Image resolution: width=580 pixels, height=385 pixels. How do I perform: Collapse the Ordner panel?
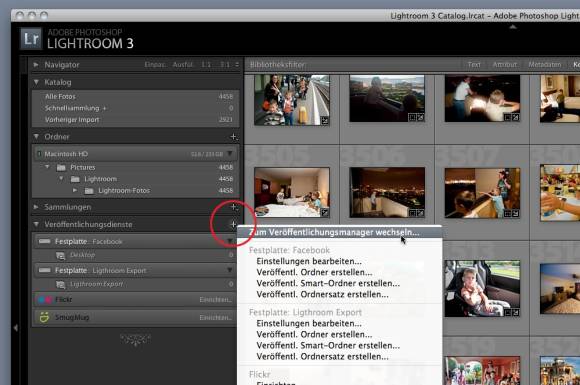(36, 136)
